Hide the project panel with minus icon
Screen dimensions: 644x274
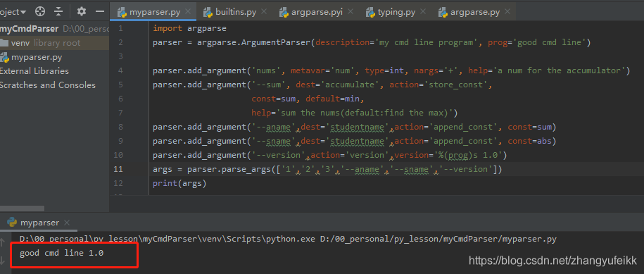pyautogui.click(x=100, y=11)
